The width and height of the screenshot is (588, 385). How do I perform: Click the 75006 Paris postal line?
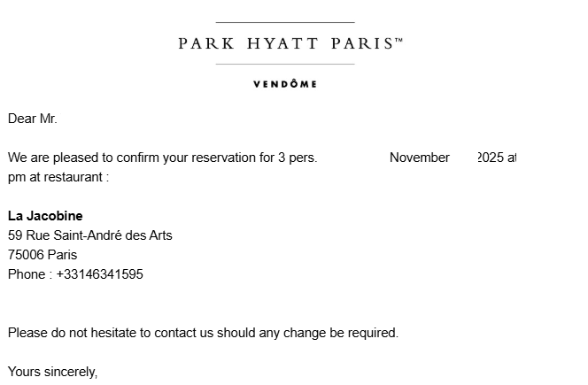click(43, 255)
